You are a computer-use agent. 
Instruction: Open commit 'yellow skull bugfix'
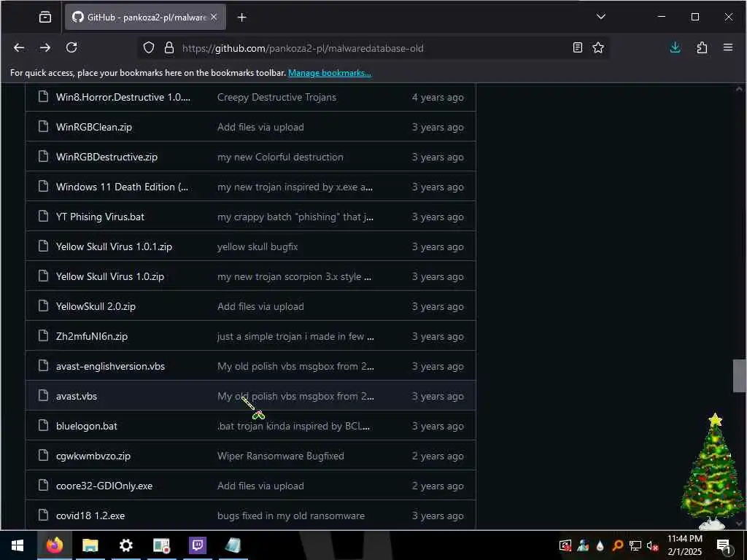[258, 246]
